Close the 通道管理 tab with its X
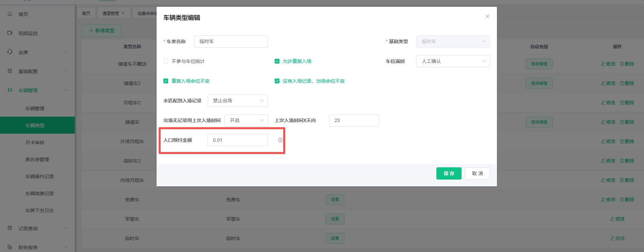Viewport: 644px width, 252px height. (123, 13)
